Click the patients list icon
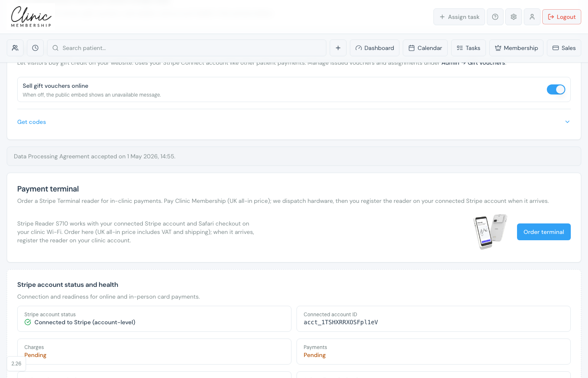 [x=15, y=48]
